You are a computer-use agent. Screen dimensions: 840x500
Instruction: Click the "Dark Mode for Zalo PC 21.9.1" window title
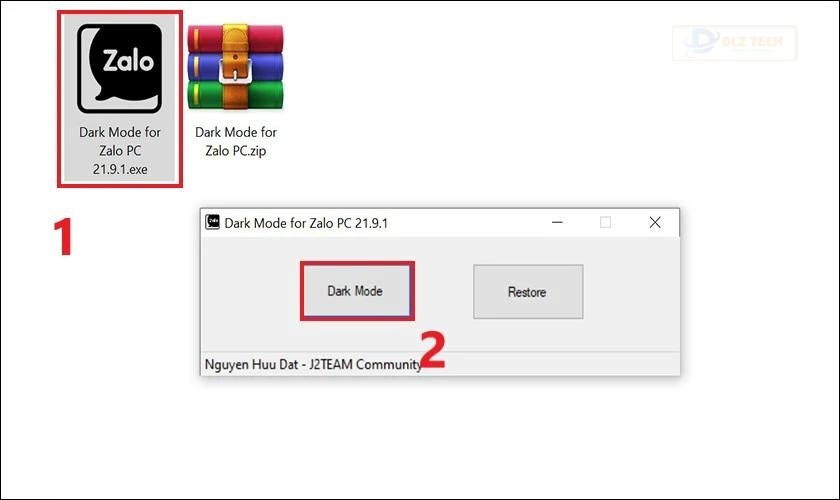click(306, 223)
